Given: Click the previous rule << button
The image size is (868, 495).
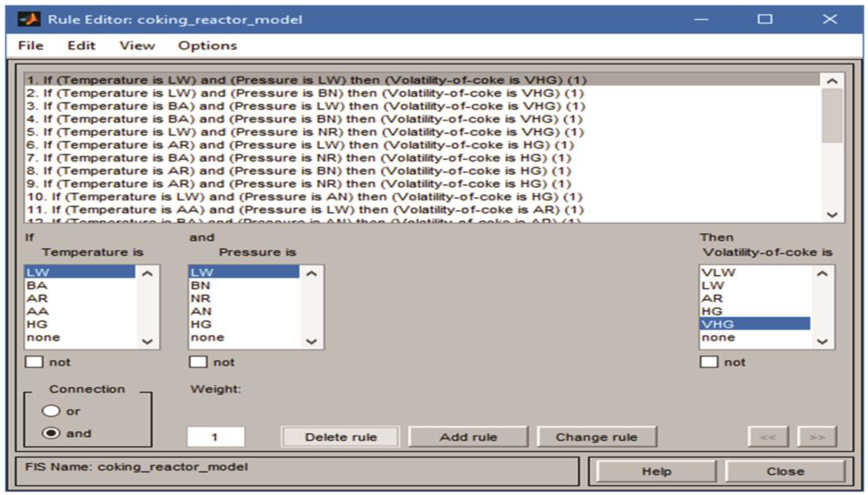Looking at the screenshot, I should (x=768, y=437).
